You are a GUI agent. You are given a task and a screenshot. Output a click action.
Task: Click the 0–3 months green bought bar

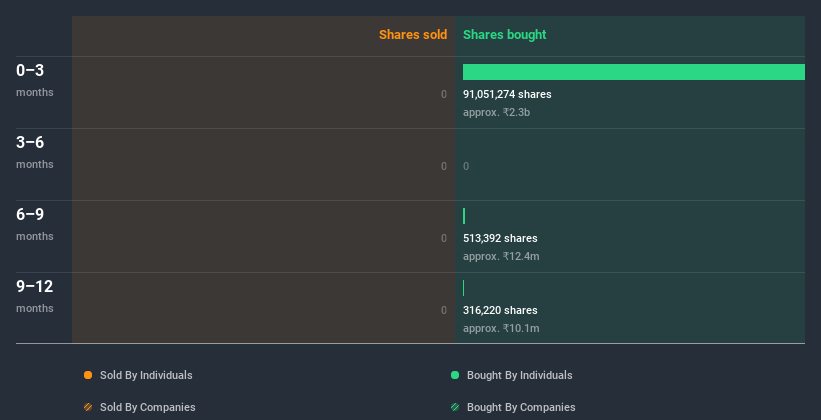pyautogui.click(x=634, y=72)
